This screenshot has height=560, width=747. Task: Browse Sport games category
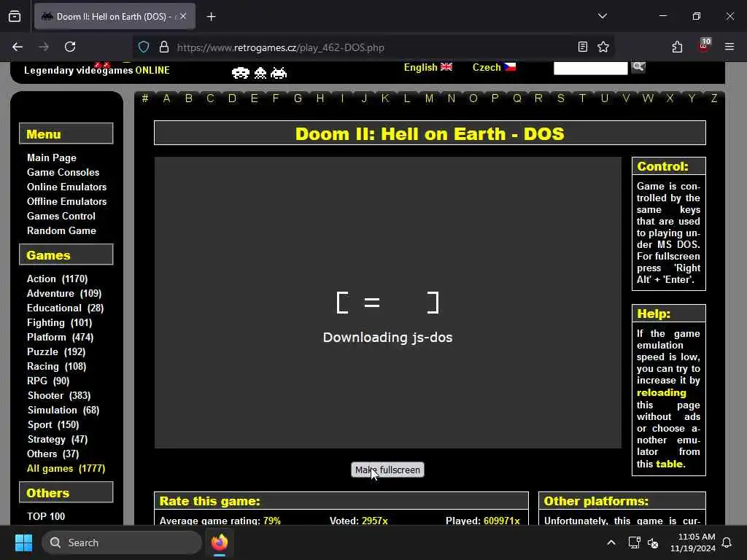pos(53,425)
